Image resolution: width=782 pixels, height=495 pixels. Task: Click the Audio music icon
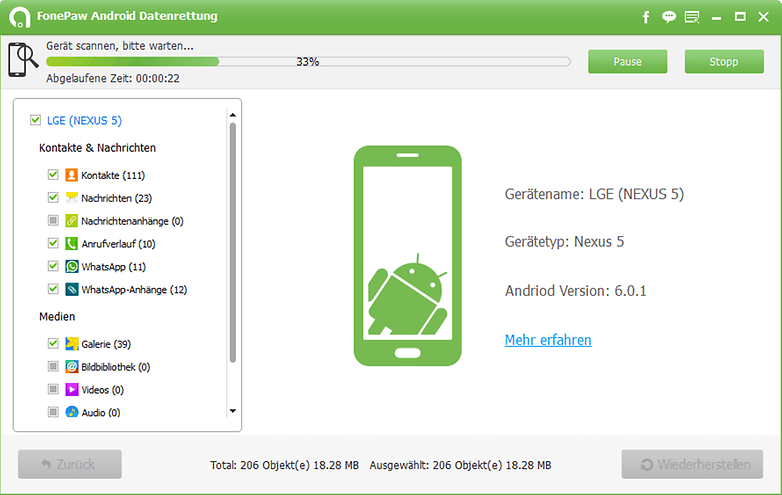pyautogui.click(x=71, y=412)
